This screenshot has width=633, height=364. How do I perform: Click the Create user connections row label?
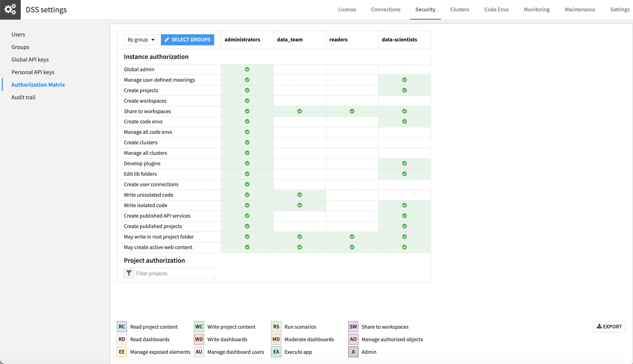pyautogui.click(x=151, y=184)
